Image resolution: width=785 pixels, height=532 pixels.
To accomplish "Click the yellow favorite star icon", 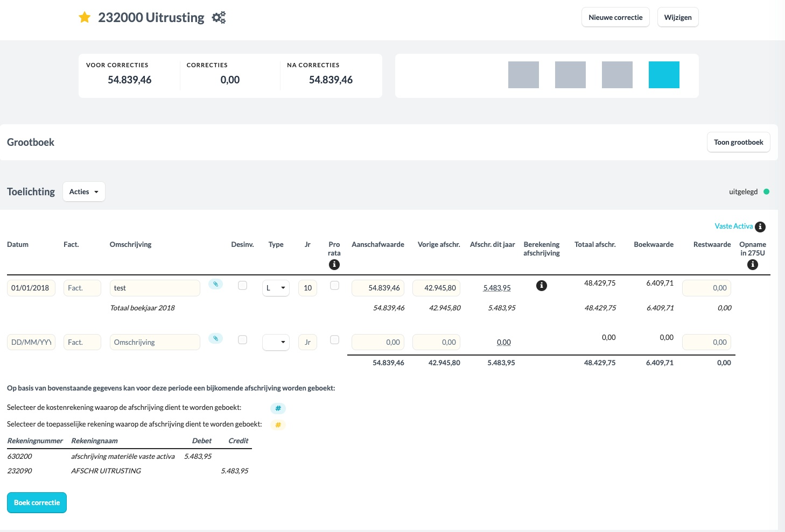I will 85,17.
